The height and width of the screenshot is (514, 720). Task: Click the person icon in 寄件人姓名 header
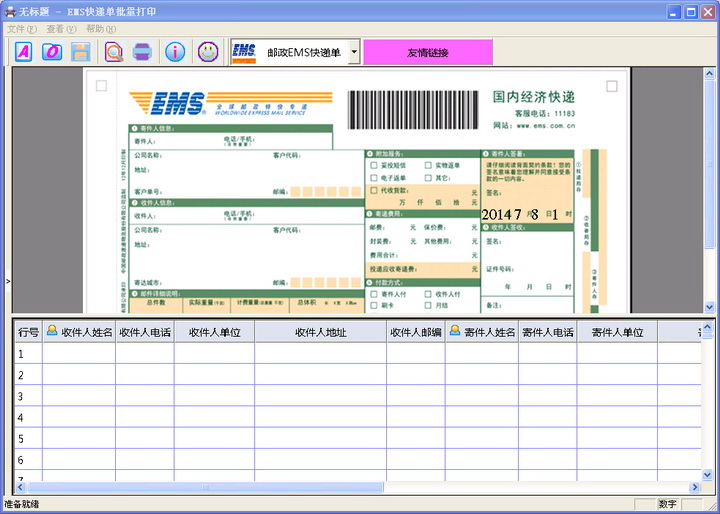[x=455, y=330]
